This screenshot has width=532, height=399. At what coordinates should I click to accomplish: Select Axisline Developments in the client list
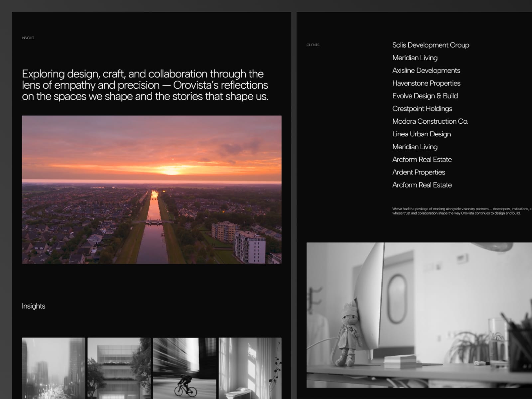[x=426, y=70]
